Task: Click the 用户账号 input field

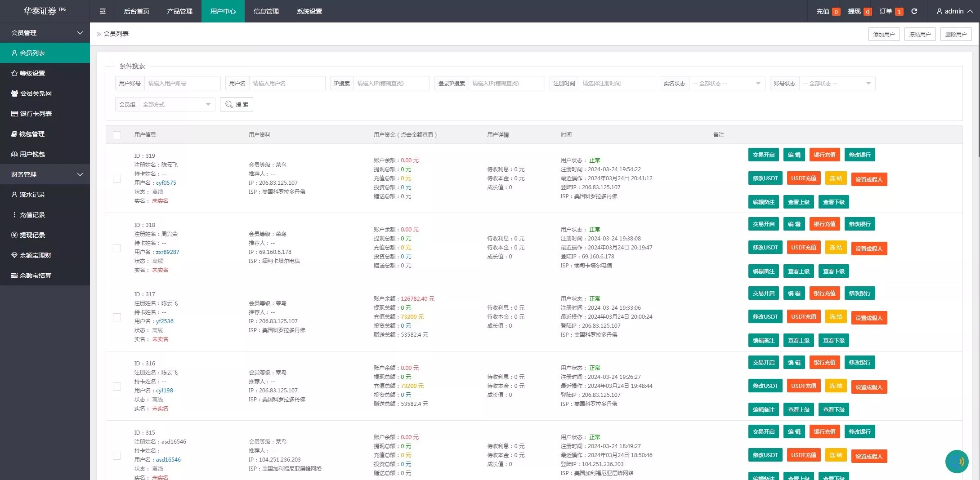Action: (x=182, y=83)
